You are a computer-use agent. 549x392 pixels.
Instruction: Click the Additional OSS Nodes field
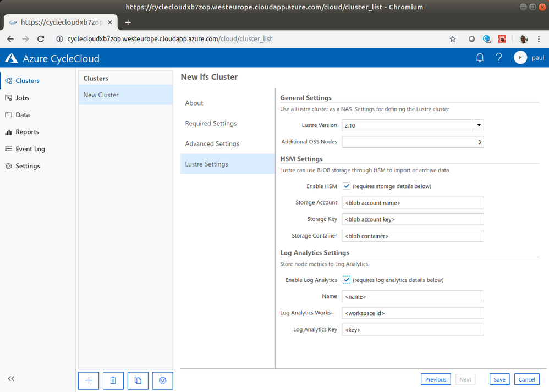click(413, 142)
